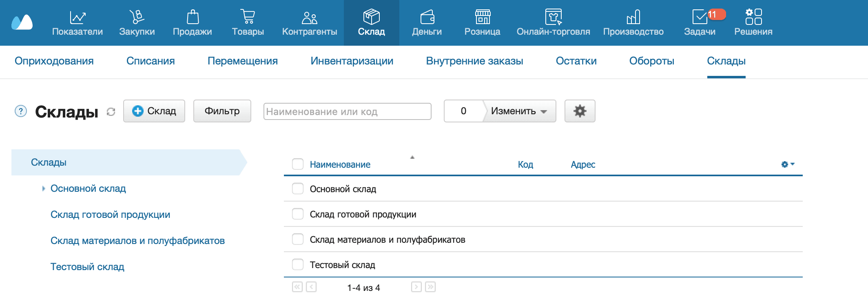Select the Склады root tree node
868x306 pixels.
[129, 162]
